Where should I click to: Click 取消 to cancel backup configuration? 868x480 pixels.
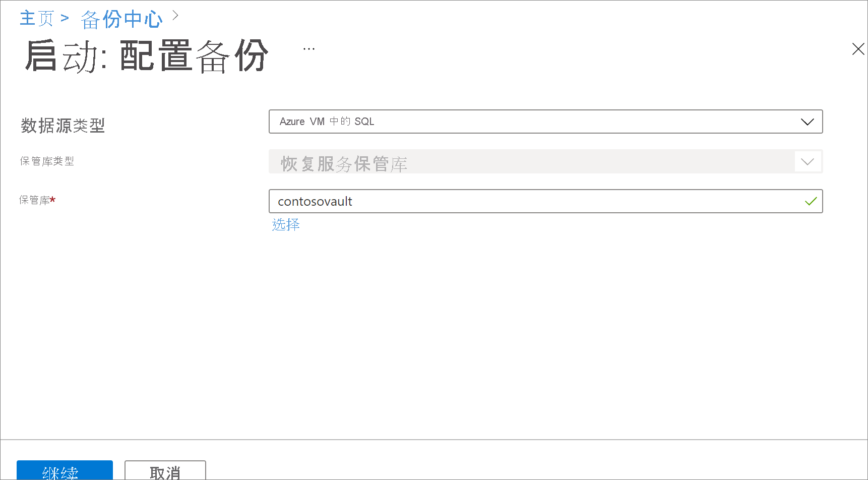coord(165,473)
